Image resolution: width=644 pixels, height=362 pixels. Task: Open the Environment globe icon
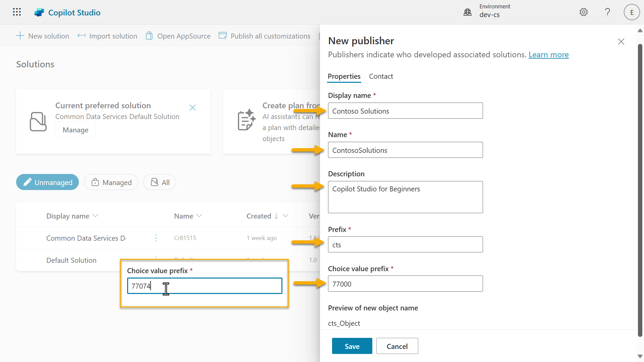[x=467, y=12]
